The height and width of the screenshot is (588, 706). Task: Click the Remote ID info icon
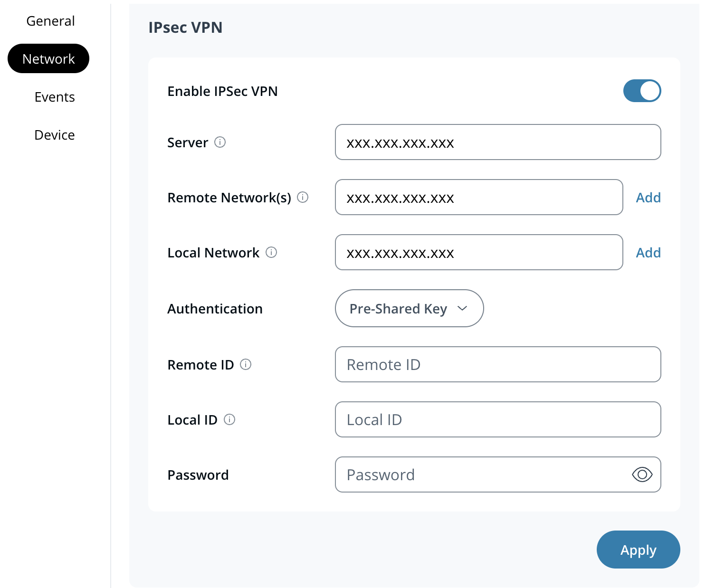246,364
